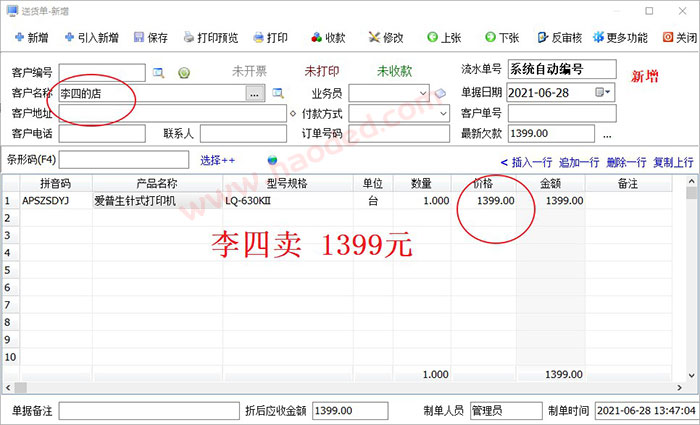Image resolution: width=700 pixels, height=425 pixels.
Task: Click 修改 (Edit) in toolbar
Action: click(x=385, y=38)
